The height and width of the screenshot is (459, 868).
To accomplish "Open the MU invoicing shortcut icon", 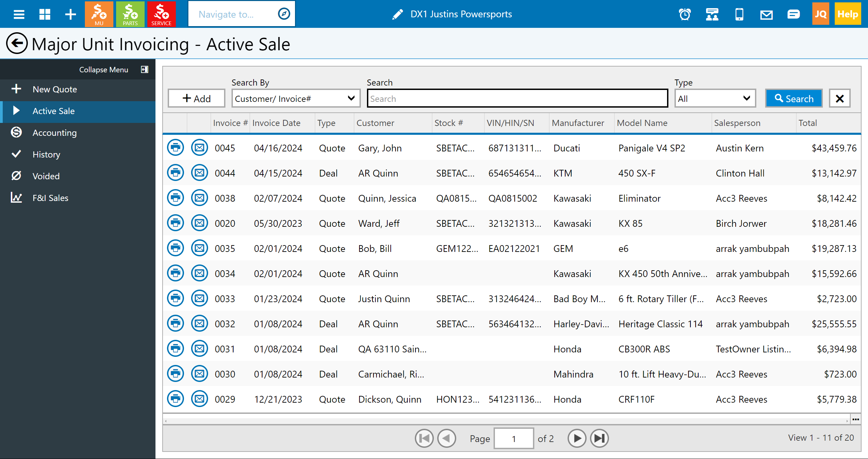I will tap(99, 14).
